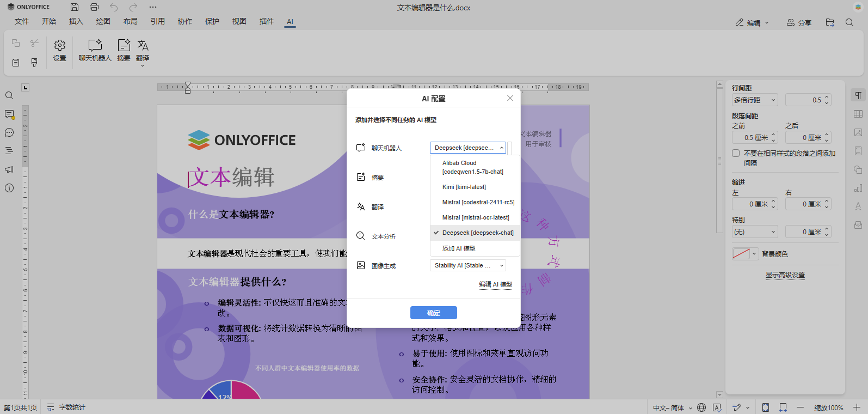Open table settings icon in right sidebar
This screenshot has height=414, width=868.
point(858,114)
